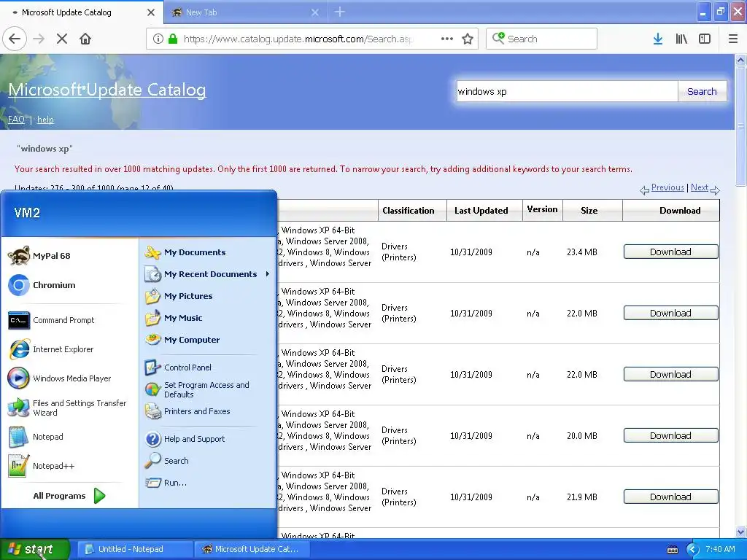
Task: Open Help and Support
Action: tap(207, 439)
